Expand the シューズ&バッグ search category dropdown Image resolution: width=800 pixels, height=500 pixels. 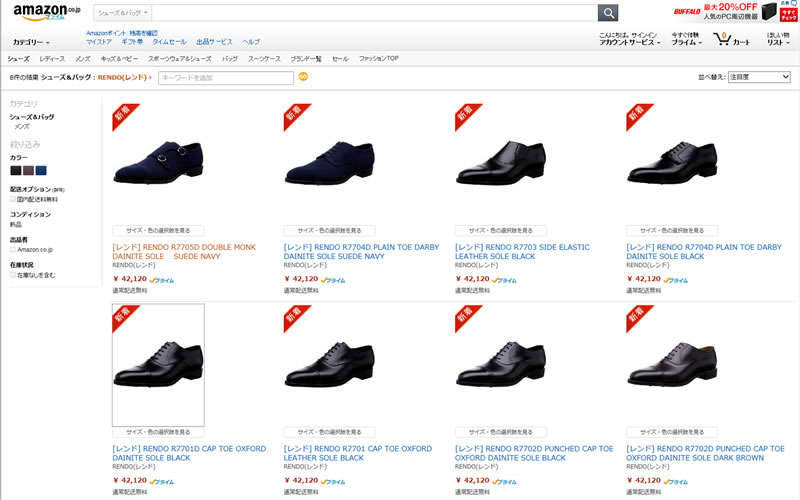click(x=124, y=13)
